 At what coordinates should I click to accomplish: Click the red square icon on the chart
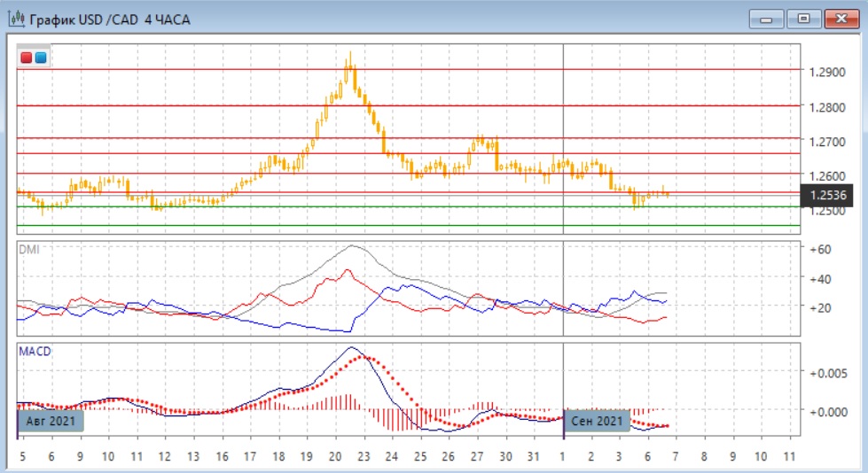[27, 58]
